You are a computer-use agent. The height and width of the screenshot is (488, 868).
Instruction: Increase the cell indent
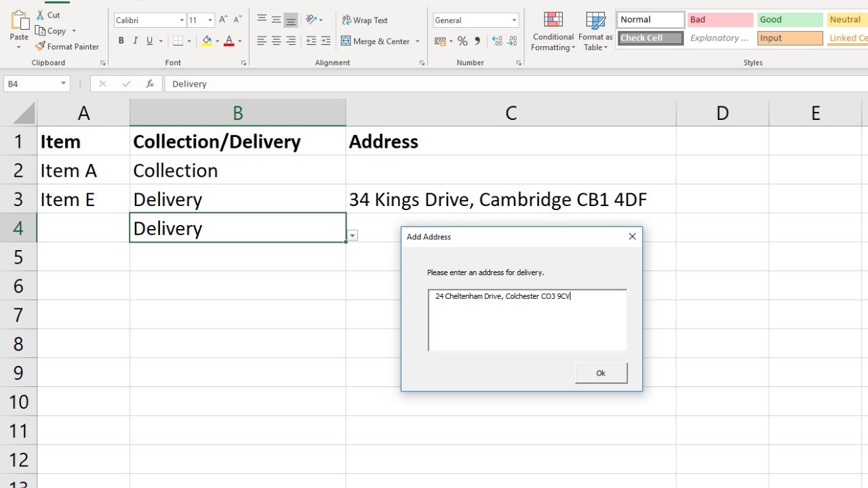pyautogui.click(x=326, y=41)
